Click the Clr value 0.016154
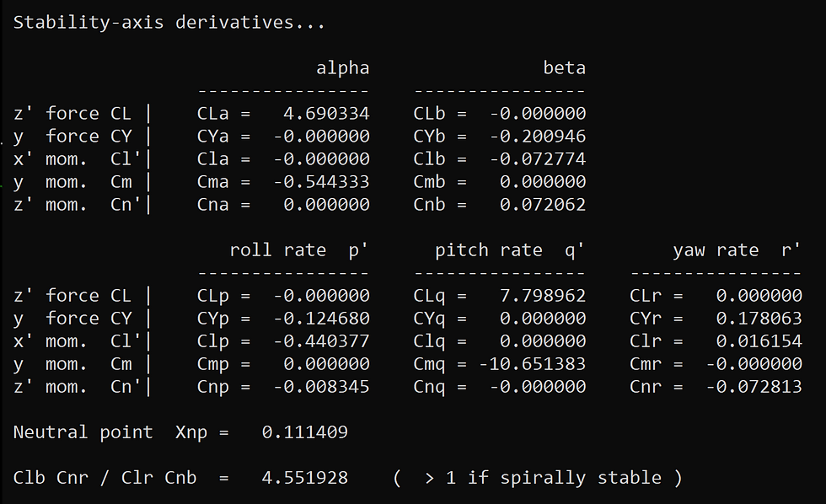The width and height of the screenshot is (826, 504). (759, 341)
